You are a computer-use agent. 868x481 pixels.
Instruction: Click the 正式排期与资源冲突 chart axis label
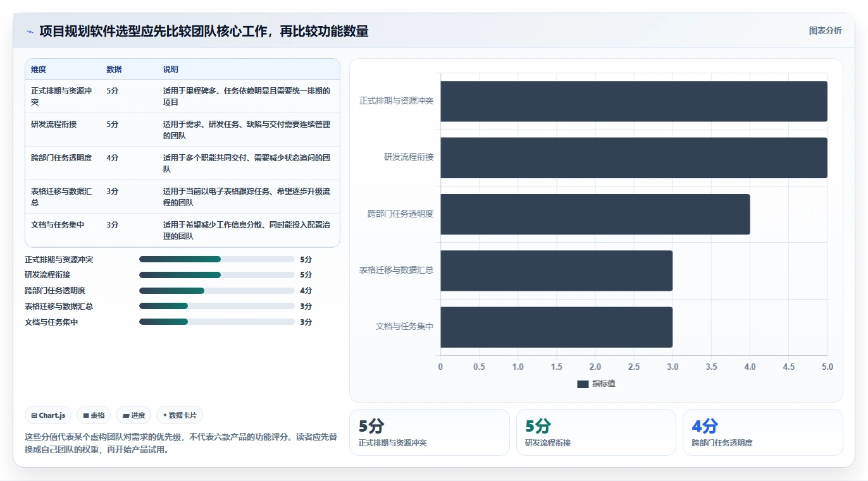[x=396, y=101]
